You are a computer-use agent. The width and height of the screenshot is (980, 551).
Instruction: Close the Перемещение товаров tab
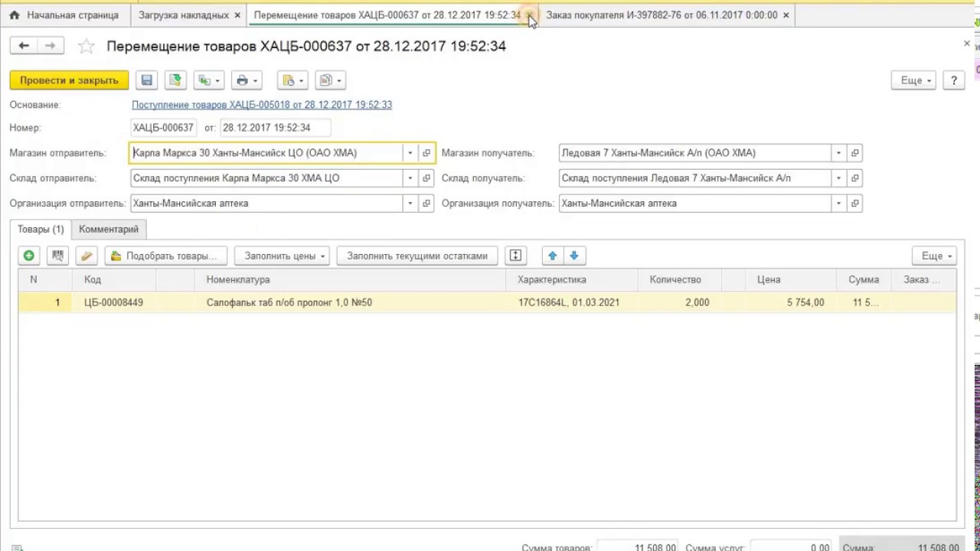click(x=529, y=15)
